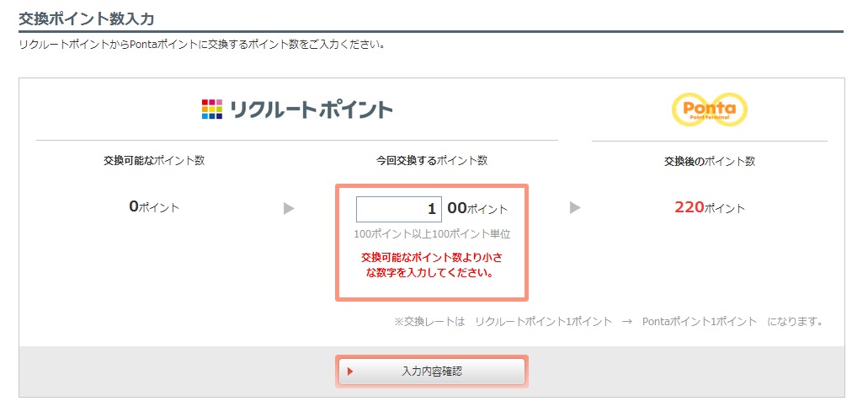This screenshot has height=412, width=868.
Task: Click the ※交換レートは exchange rate note
Action: (608, 322)
